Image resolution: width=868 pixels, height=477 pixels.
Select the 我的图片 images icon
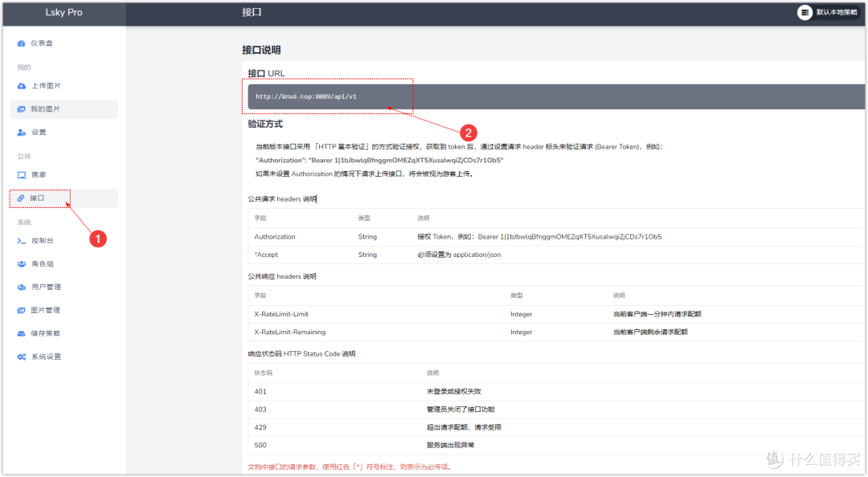(22, 109)
